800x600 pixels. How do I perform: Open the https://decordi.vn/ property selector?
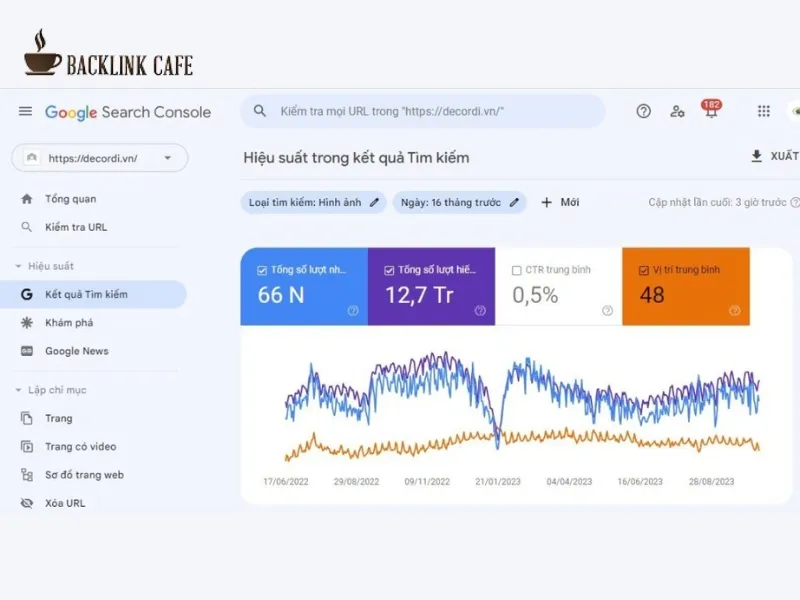pos(97,158)
